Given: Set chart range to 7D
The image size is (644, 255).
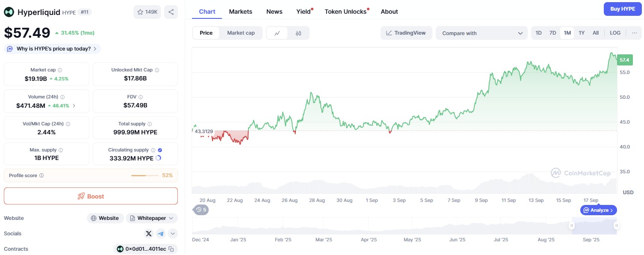Looking at the screenshot, I should (552, 33).
